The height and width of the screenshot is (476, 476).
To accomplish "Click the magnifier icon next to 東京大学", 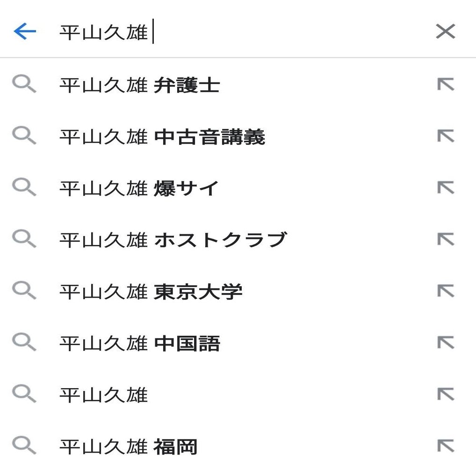I will coord(24,291).
